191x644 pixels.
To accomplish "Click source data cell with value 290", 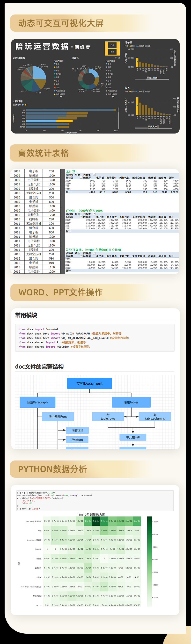I will (x=51, y=254).
